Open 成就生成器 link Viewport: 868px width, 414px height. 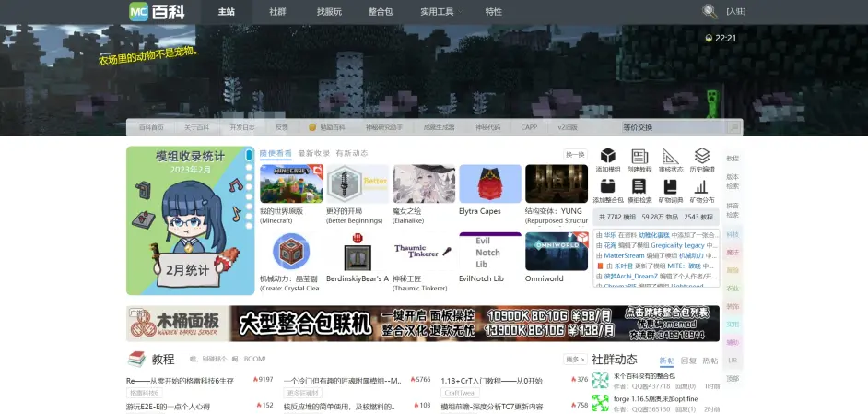pos(439,127)
